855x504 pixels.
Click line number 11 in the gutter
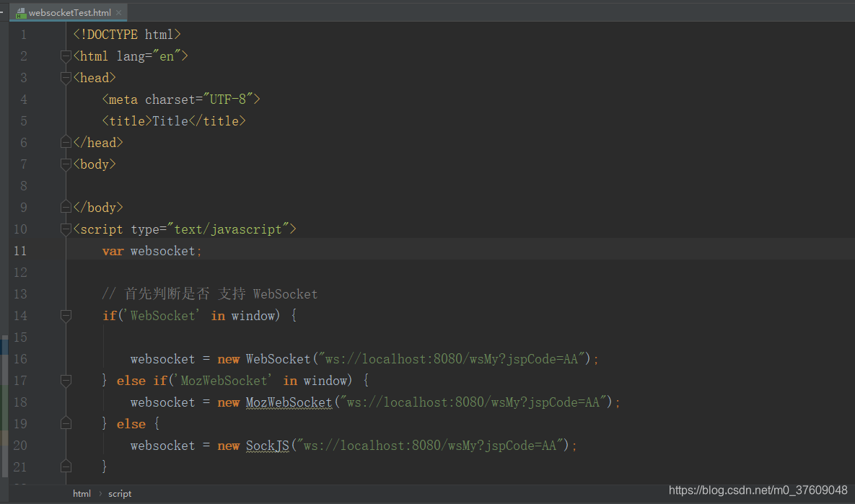20,251
